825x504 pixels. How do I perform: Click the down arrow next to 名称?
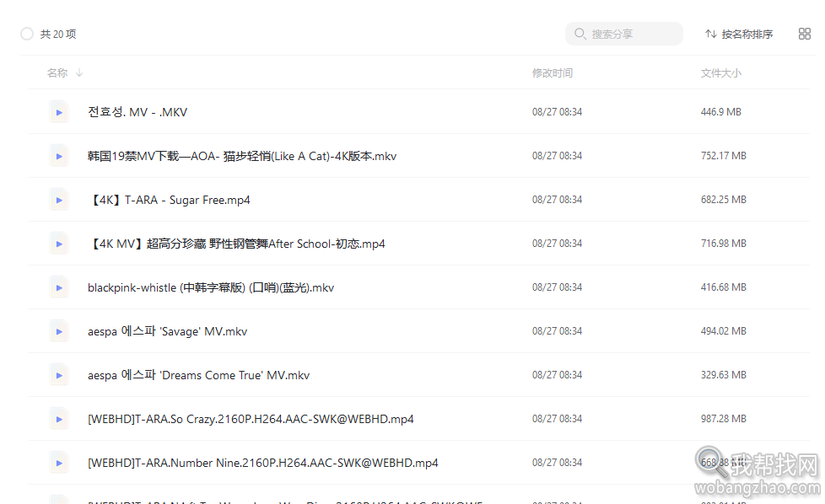pos(79,72)
